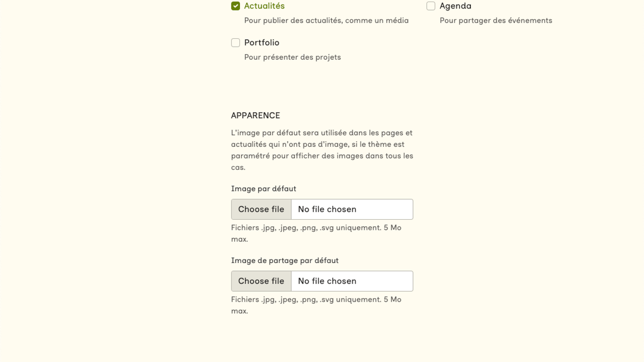The image size is (644, 362).
Task: Click the Agenda label text
Action: pyautogui.click(x=455, y=6)
